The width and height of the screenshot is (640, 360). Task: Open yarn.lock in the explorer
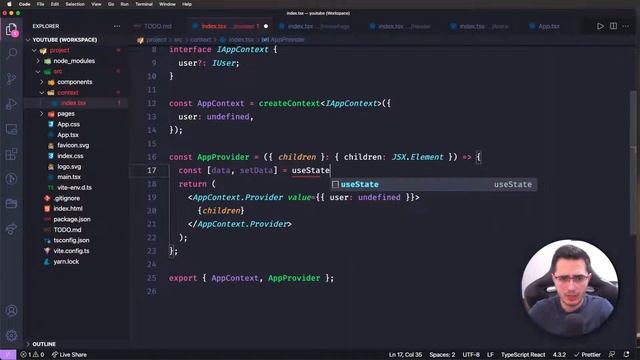tap(66, 262)
